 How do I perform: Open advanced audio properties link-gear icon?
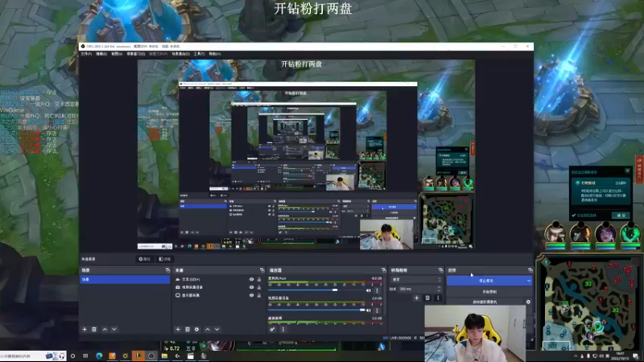272,329
